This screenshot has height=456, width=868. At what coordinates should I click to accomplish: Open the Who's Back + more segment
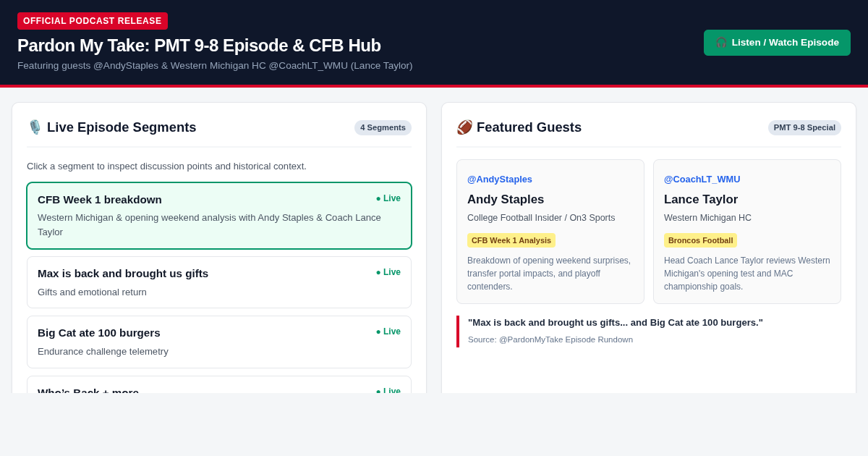coord(219,385)
